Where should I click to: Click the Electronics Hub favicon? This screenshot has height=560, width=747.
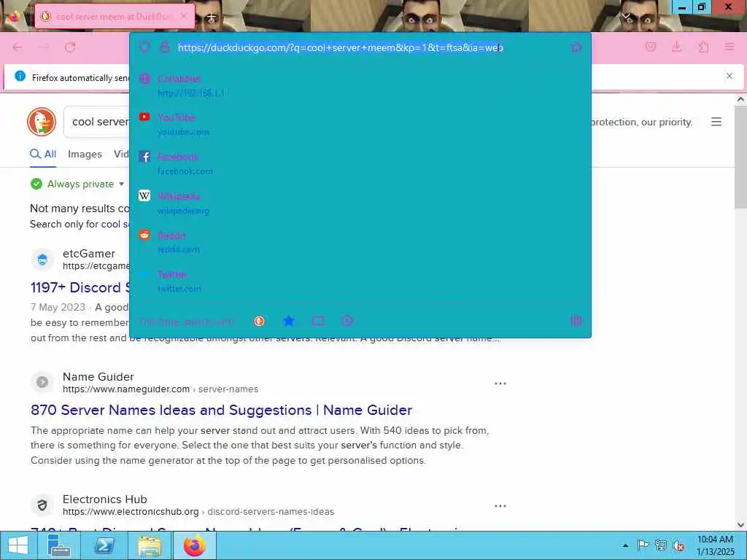42,505
